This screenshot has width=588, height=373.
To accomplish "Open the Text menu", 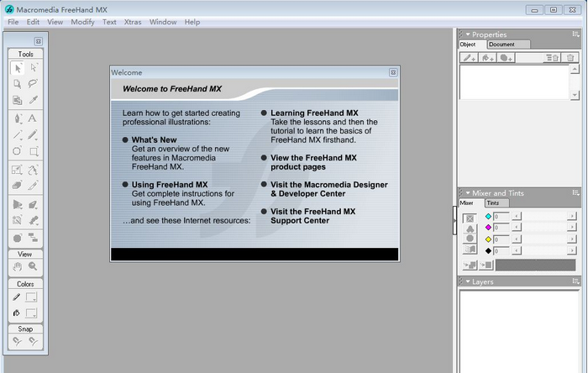I will coord(109,22).
